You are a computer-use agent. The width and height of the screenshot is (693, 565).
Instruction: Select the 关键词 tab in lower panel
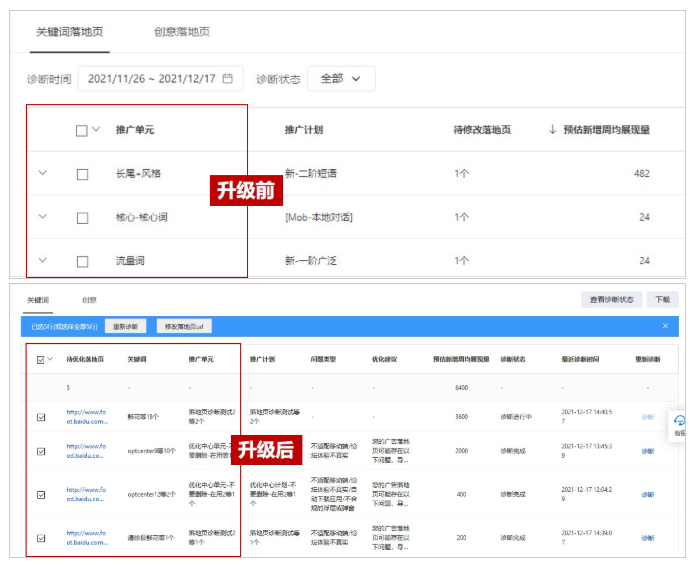38,300
